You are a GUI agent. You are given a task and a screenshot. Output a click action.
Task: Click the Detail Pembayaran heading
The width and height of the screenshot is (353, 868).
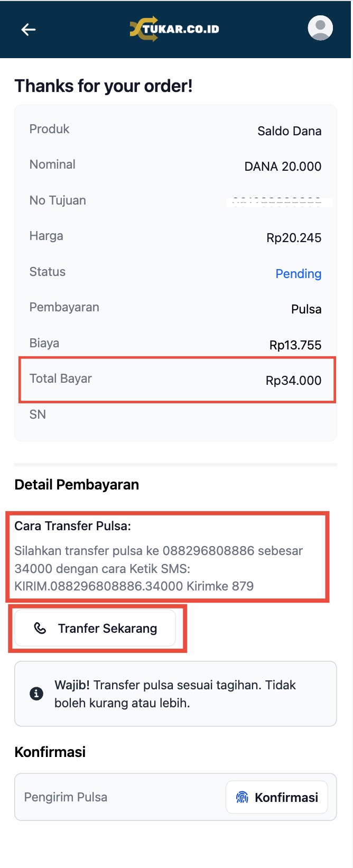click(77, 485)
